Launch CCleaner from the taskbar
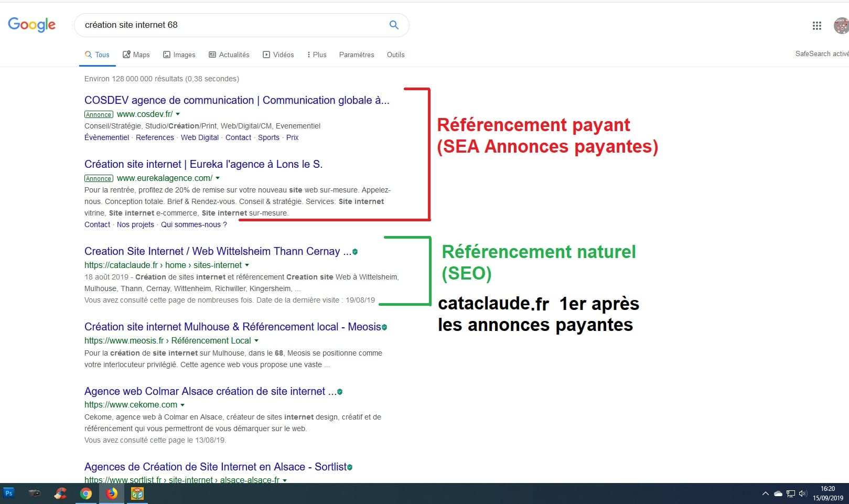 coord(60,494)
